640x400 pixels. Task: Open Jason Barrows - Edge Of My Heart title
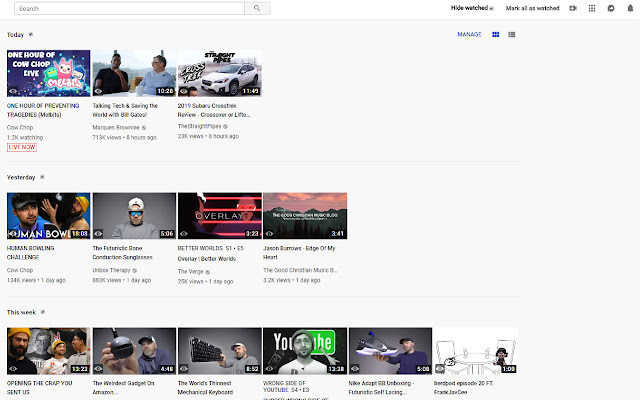(x=299, y=253)
